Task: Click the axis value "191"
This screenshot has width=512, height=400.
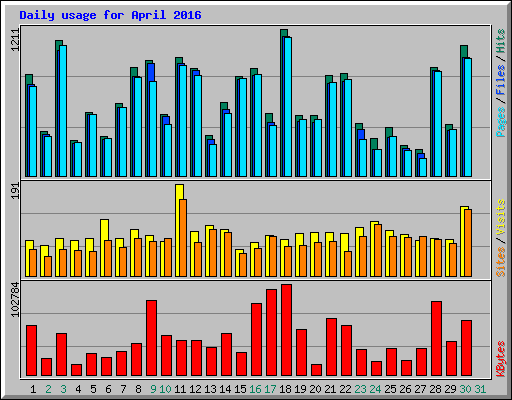Action: pos(15,191)
